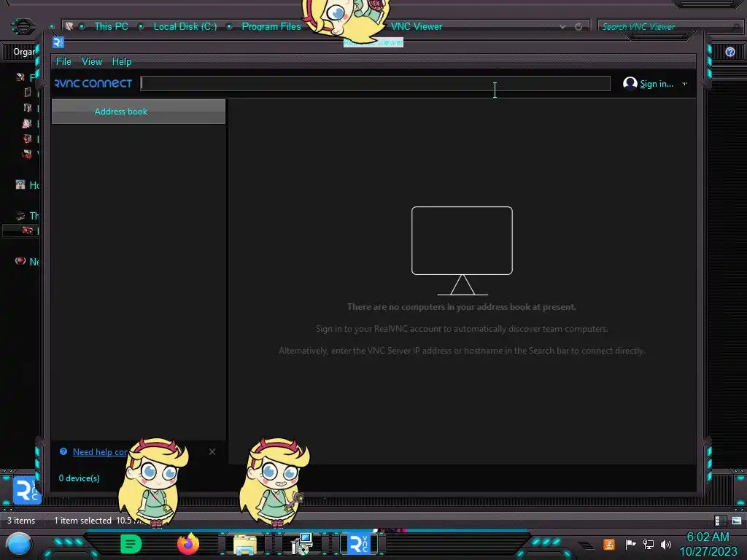Click Program Files breadcrumb in Explorer
The height and width of the screenshot is (560, 747).
click(271, 27)
